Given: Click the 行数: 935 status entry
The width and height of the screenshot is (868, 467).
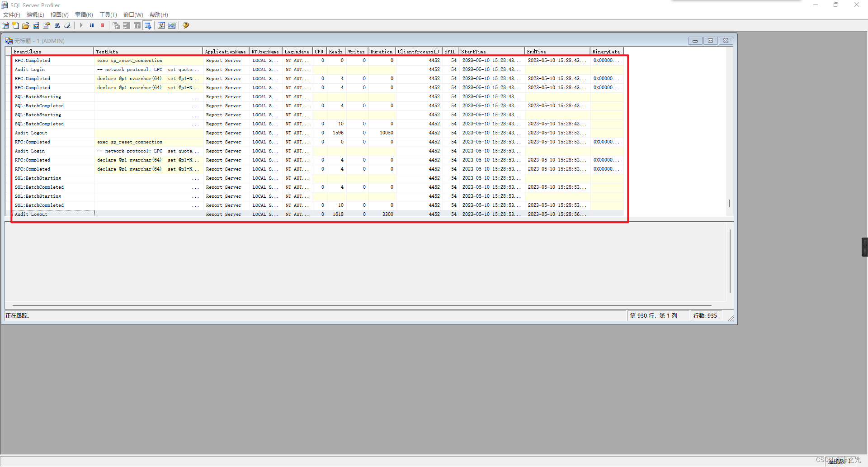Looking at the screenshot, I should click(705, 316).
